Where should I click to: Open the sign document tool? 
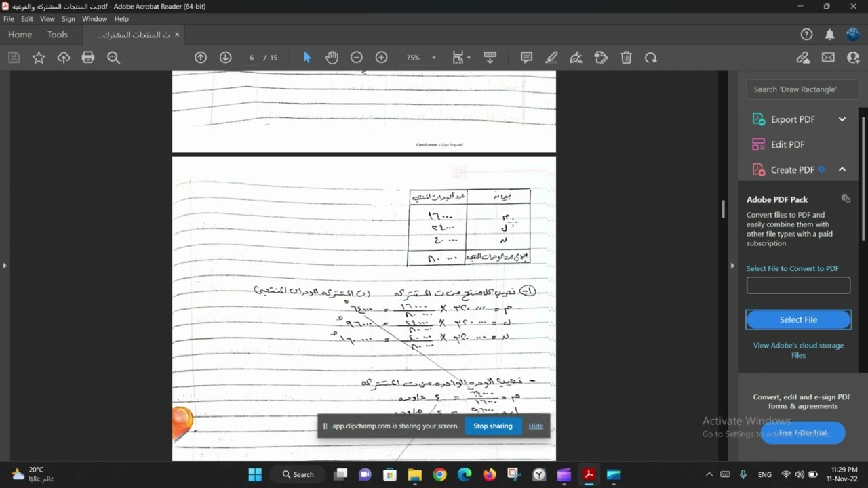[x=576, y=58]
